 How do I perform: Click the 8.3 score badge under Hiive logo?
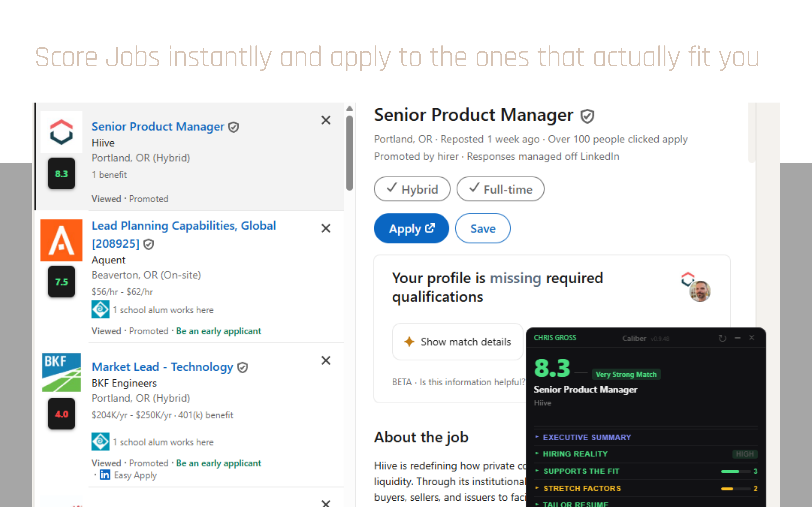click(61, 174)
